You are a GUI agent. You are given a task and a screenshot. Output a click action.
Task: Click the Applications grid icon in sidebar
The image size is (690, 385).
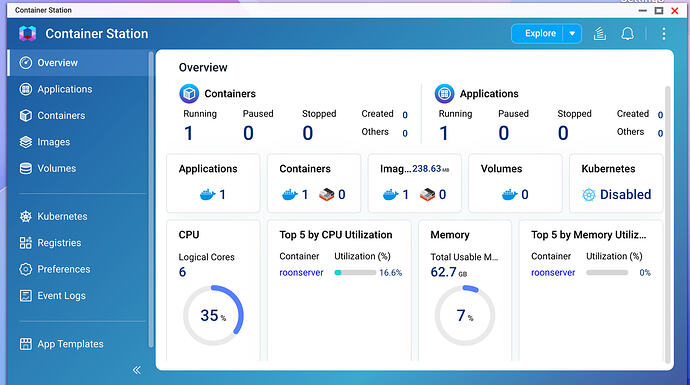tap(26, 89)
